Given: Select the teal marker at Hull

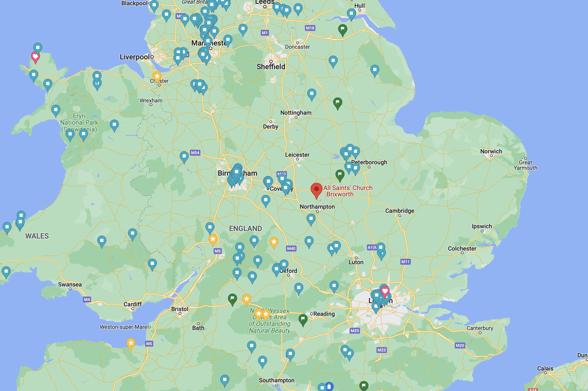Looking at the screenshot, I should [x=351, y=13].
